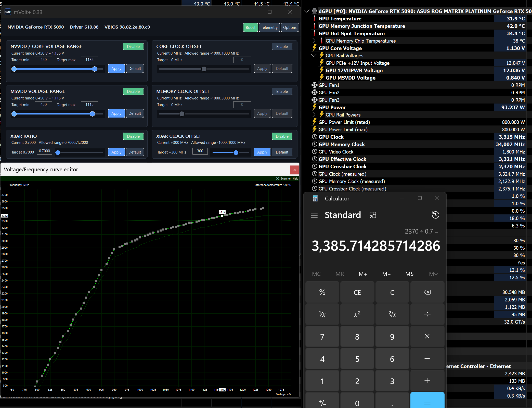The height and width of the screenshot is (408, 532).
Task: Click the XBAR Ratio slider handle
Action: [58, 153]
